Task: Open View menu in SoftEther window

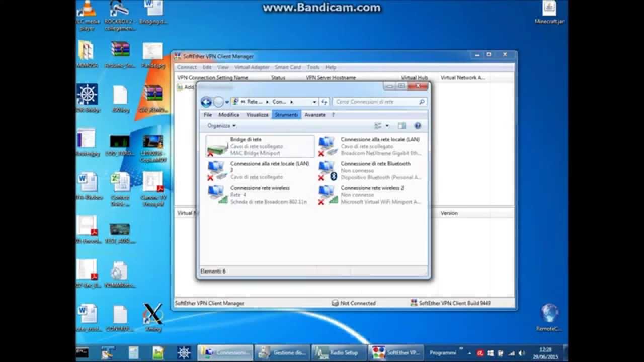Action: tap(223, 67)
